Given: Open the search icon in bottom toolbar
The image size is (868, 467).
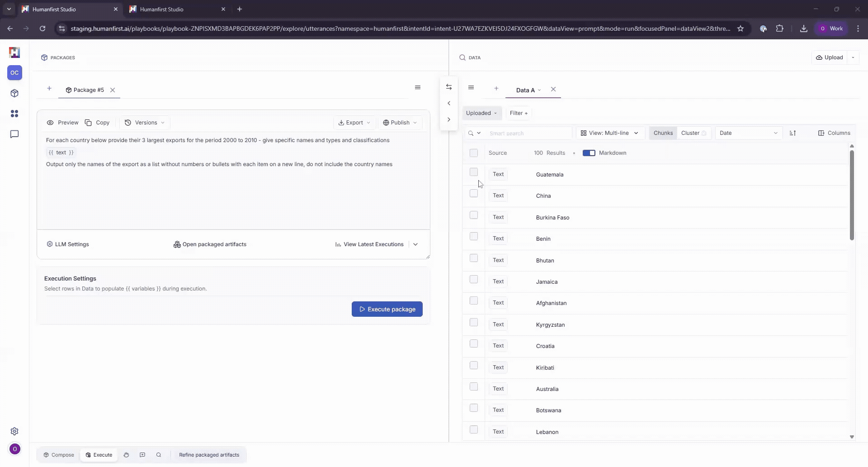Looking at the screenshot, I should [158, 455].
